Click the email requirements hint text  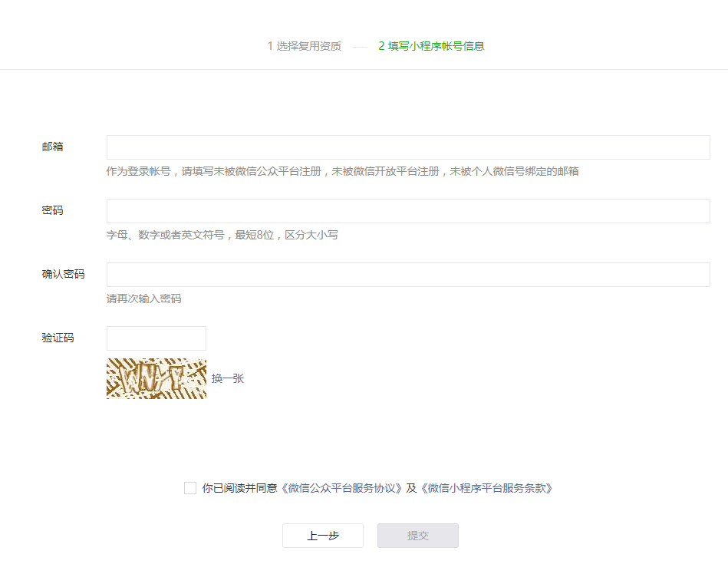click(x=343, y=172)
